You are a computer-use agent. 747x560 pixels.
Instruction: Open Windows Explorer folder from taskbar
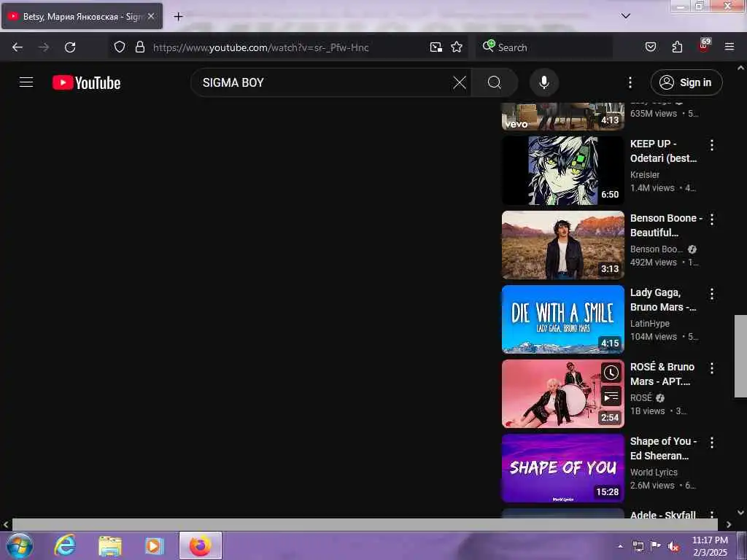pos(109,545)
